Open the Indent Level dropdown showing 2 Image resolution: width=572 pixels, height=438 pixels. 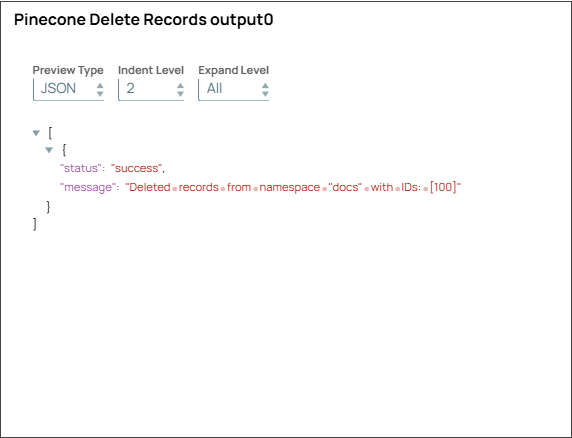point(151,89)
